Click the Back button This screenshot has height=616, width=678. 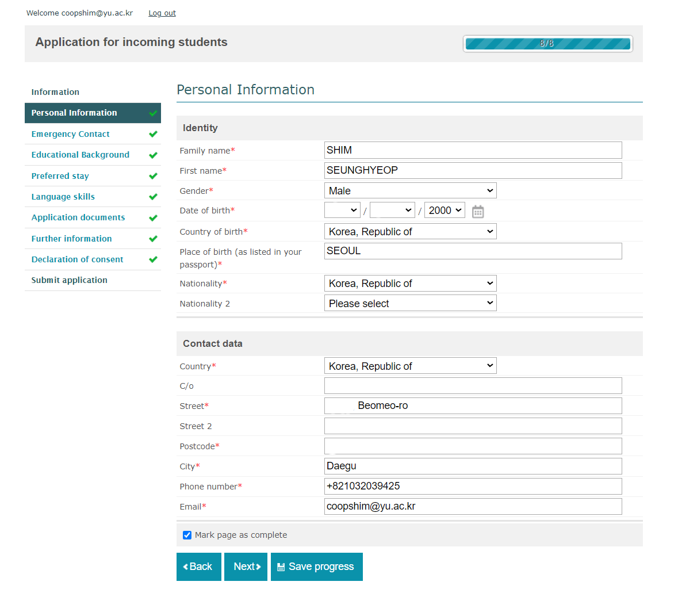coord(198,567)
